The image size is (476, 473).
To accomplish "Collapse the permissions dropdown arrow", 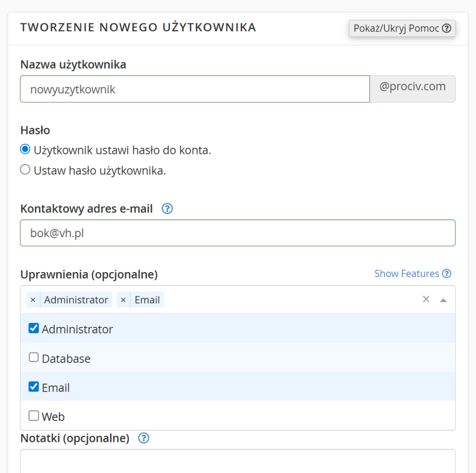I will 443,300.
